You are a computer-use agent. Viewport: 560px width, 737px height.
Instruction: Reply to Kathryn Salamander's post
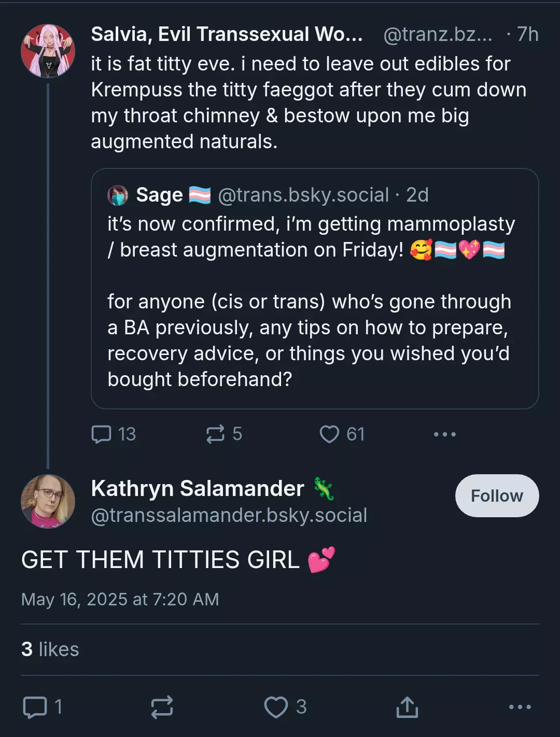pyautogui.click(x=35, y=707)
